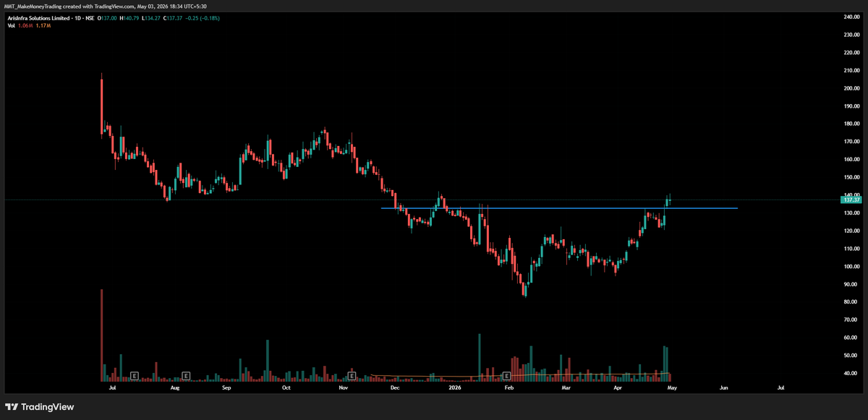Click the 50.00 price axis label
This screenshot has height=420, width=868.
tap(852, 356)
